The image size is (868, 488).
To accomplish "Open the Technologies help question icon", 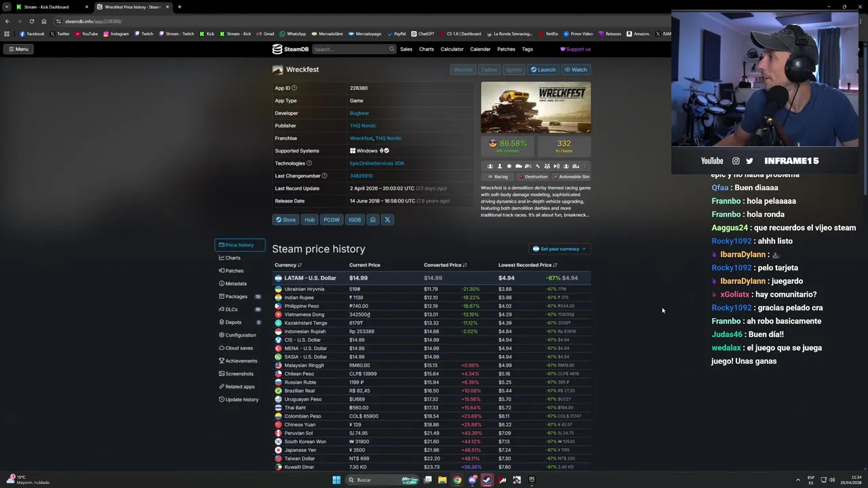I will tap(309, 163).
